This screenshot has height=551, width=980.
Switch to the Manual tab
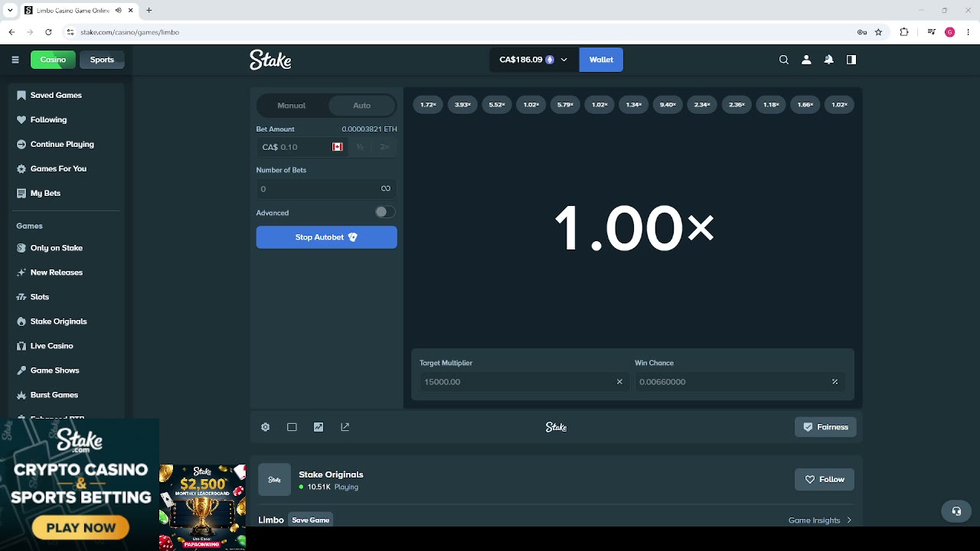[x=292, y=106]
